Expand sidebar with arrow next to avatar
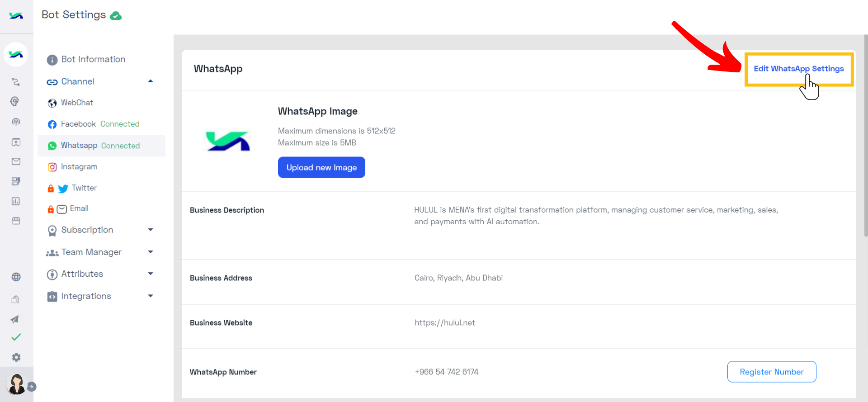868x402 pixels. click(32, 387)
